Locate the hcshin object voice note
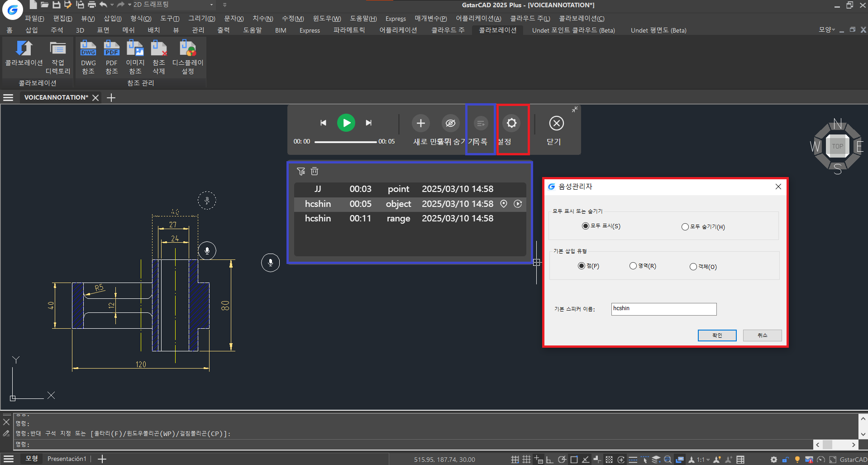Screen dimensions: 868x465 point(503,204)
